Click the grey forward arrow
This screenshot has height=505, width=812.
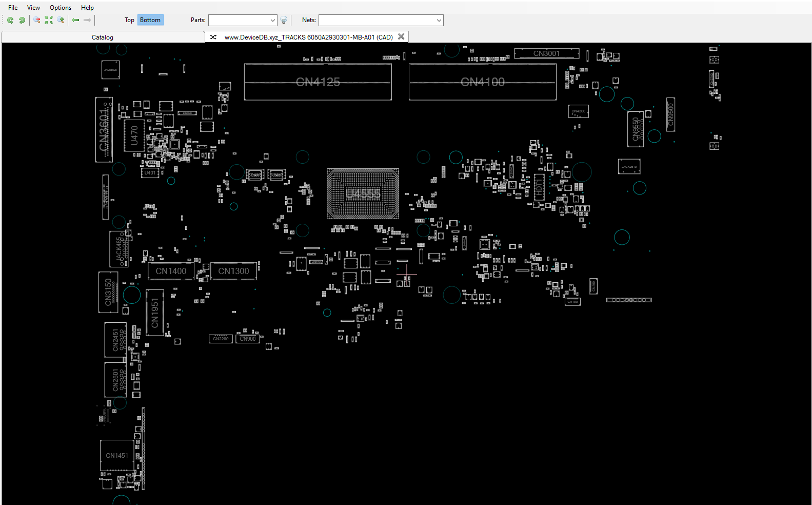87,20
